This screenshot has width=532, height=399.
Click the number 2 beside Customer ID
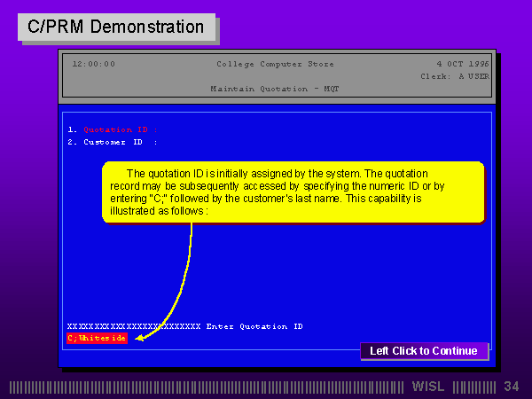(x=70, y=142)
